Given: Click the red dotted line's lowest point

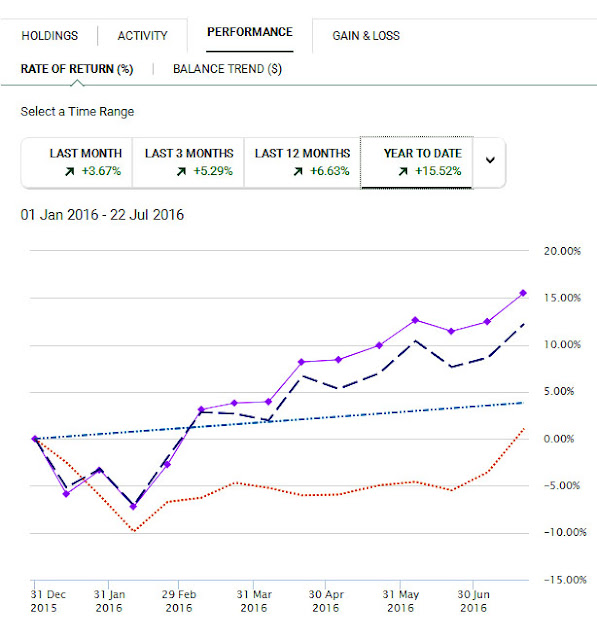Looking at the screenshot, I should pyautogui.click(x=134, y=531).
